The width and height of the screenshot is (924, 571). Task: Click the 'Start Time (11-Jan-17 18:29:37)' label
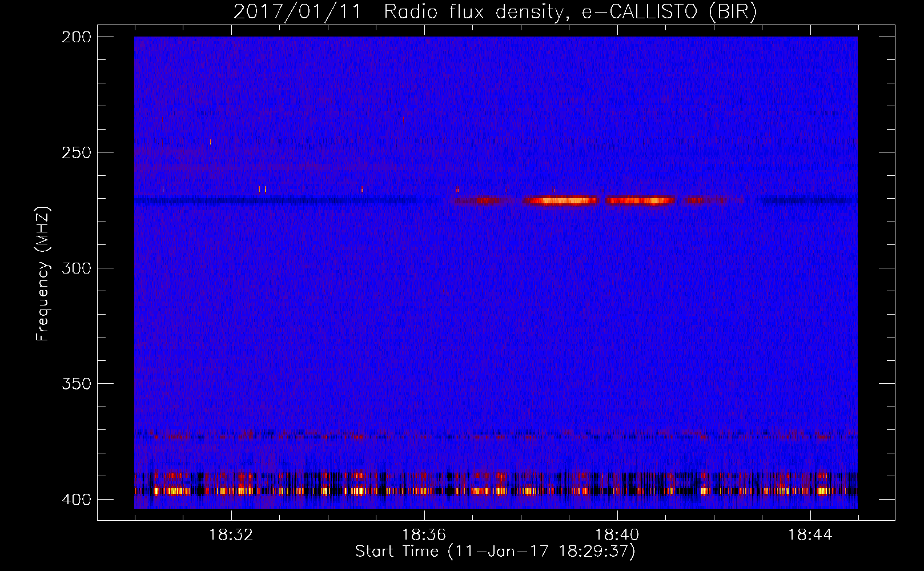495,552
